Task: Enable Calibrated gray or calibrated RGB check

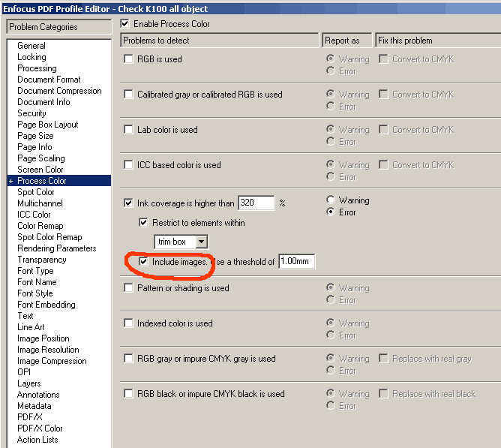Action: [128, 94]
